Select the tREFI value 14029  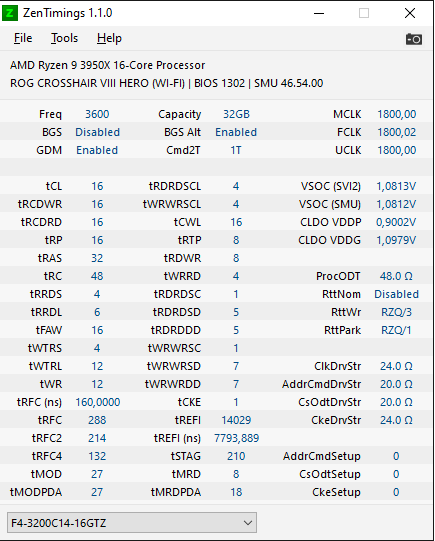click(236, 420)
